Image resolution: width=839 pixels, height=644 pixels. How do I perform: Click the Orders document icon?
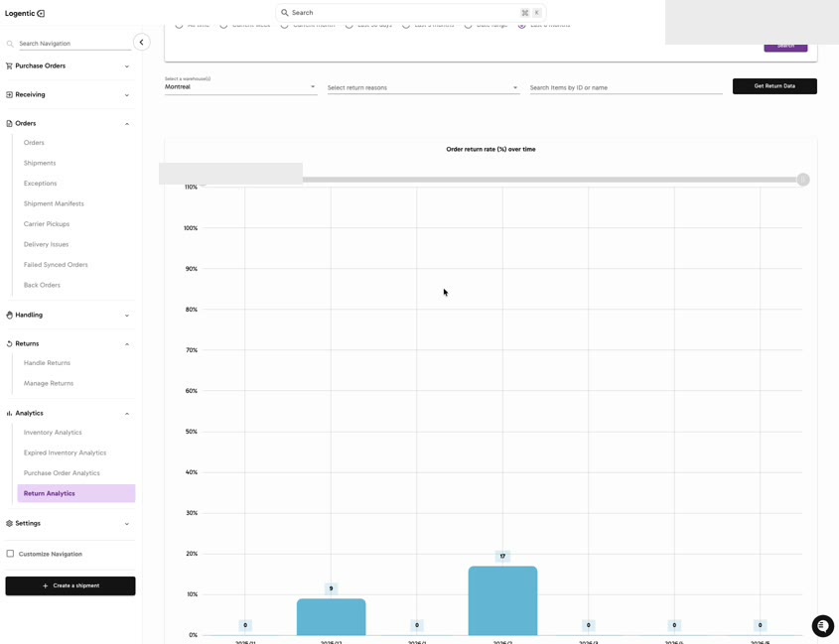coord(9,124)
